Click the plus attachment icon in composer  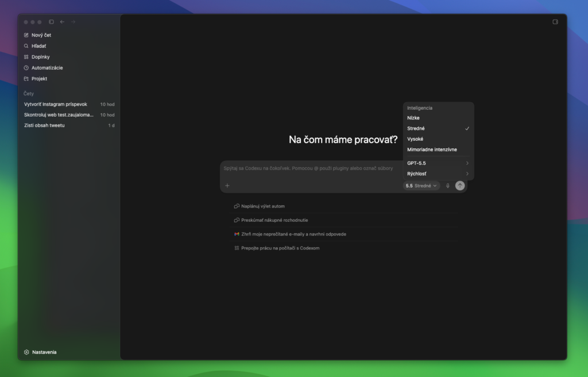pyautogui.click(x=227, y=186)
